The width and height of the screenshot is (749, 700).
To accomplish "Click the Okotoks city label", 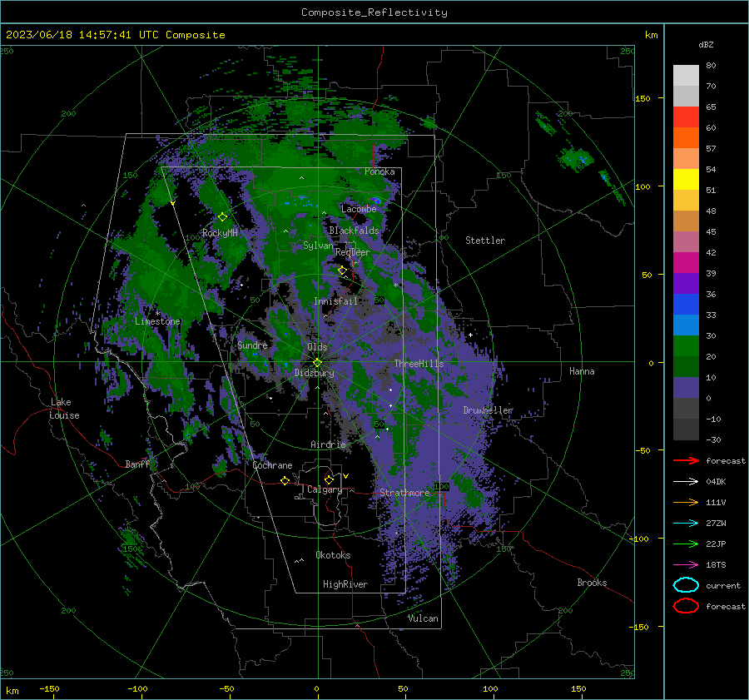I will [x=333, y=555].
